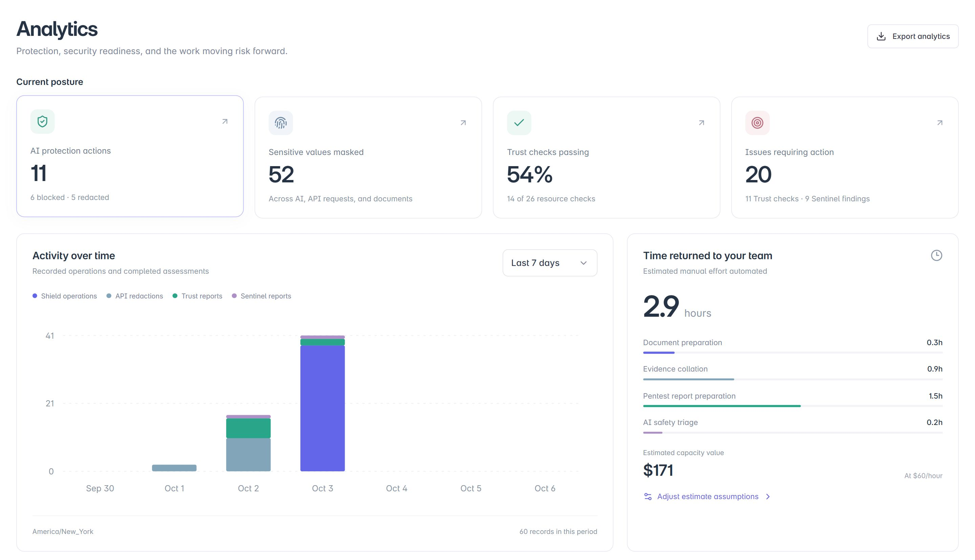Click the Activity over time heading
Screen dimensions: 975x560
tap(73, 255)
